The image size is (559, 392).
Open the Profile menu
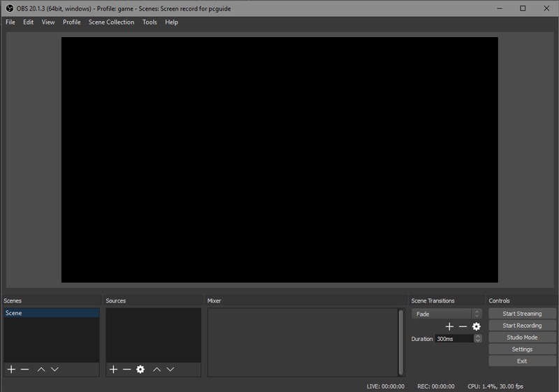pyautogui.click(x=71, y=22)
